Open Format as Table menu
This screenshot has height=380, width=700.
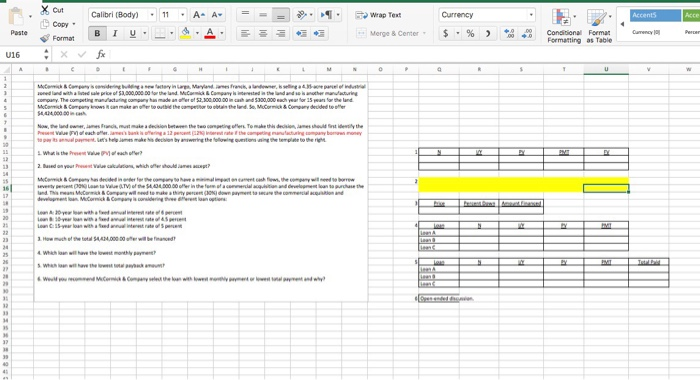point(599,26)
